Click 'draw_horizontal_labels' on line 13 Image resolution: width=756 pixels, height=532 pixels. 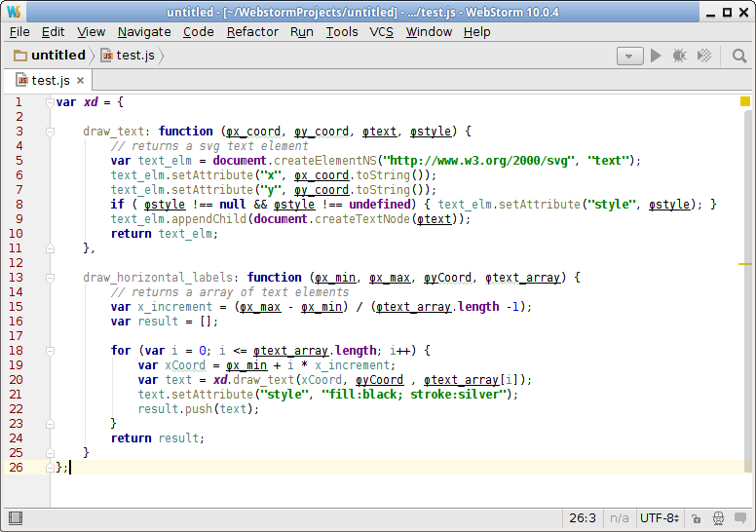[158, 278]
